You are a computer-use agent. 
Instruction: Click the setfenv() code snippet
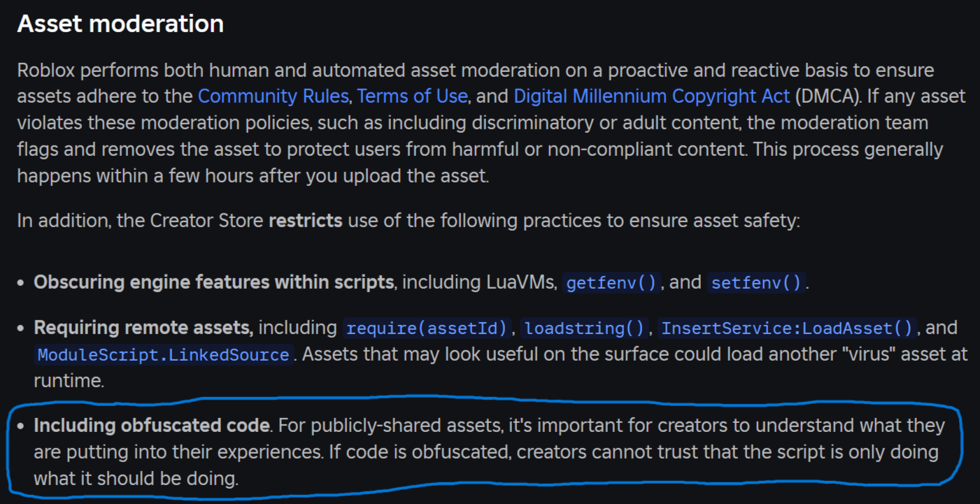[x=755, y=283]
